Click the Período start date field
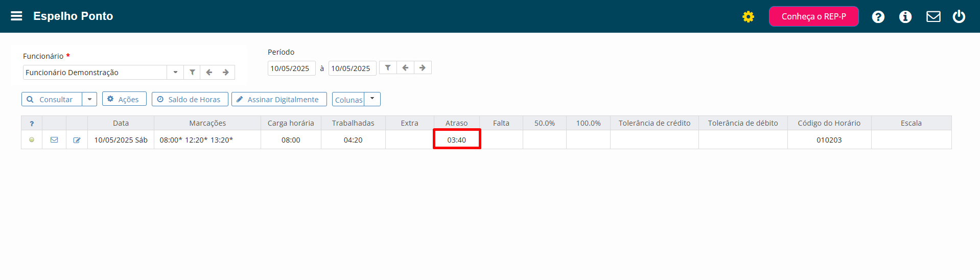This screenshot has height=280, width=980. pos(291,68)
